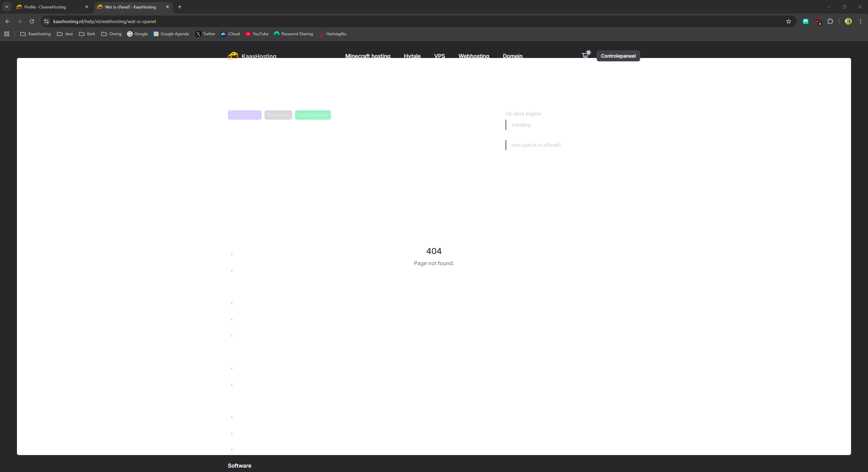Expand the tab search dropdown arrow

click(x=7, y=7)
